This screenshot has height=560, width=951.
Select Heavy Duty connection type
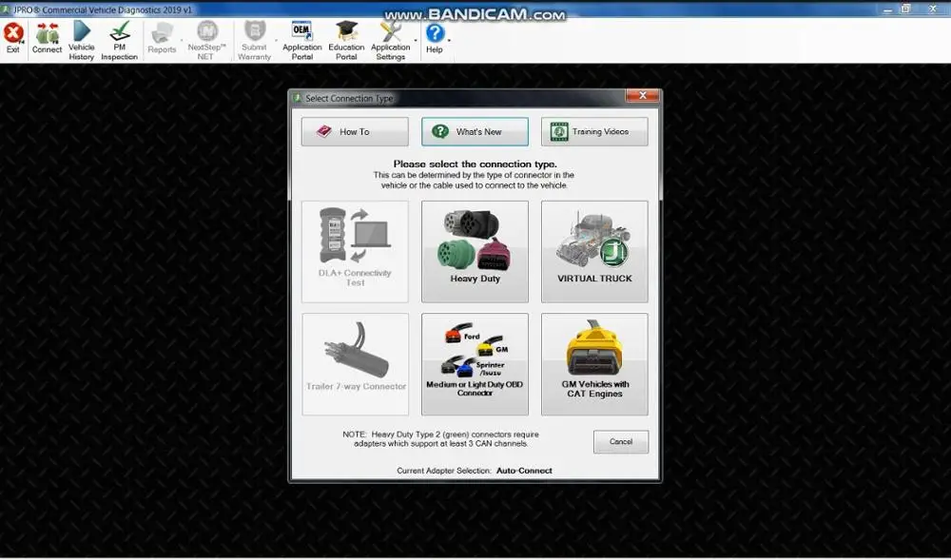[x=475, y=252]
